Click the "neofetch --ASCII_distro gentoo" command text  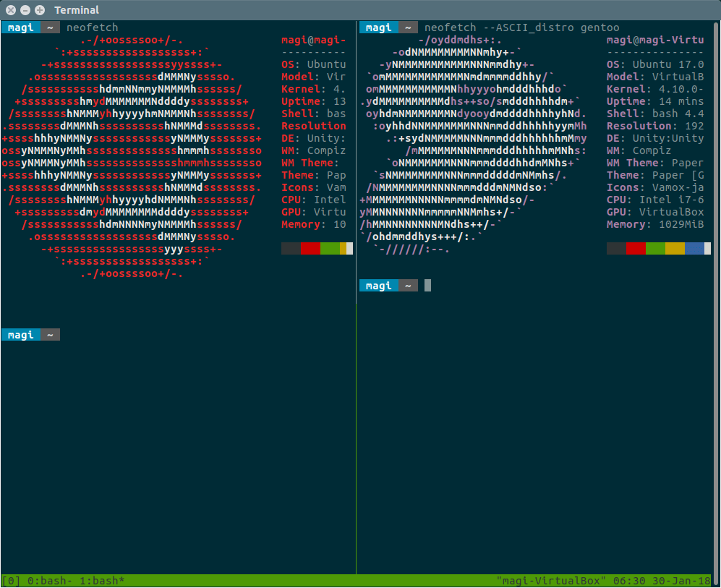[x=521, y=27]
